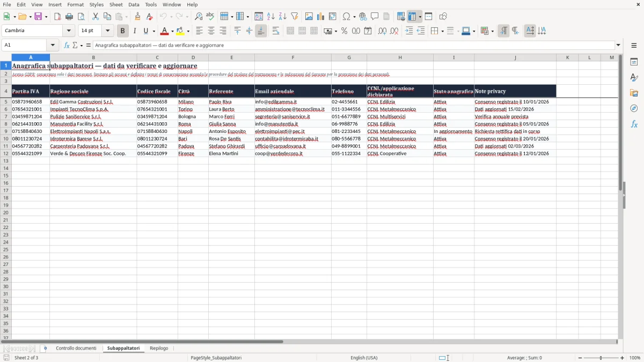
Task: Toggle Left-to-Right text direction
Action: [x=503, y=31]
